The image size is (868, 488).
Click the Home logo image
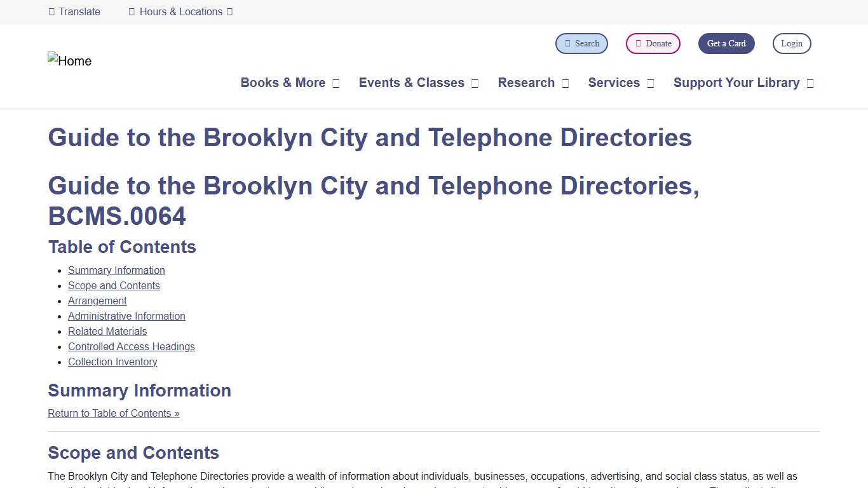69,60
